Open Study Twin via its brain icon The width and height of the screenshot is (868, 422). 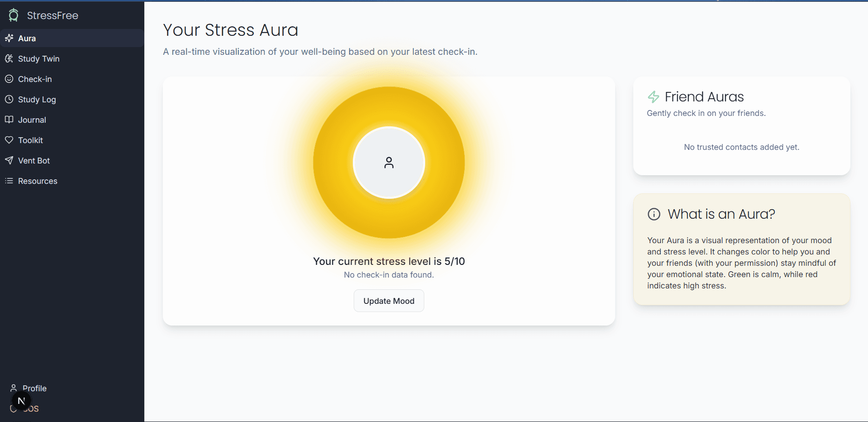coord(9,58)
